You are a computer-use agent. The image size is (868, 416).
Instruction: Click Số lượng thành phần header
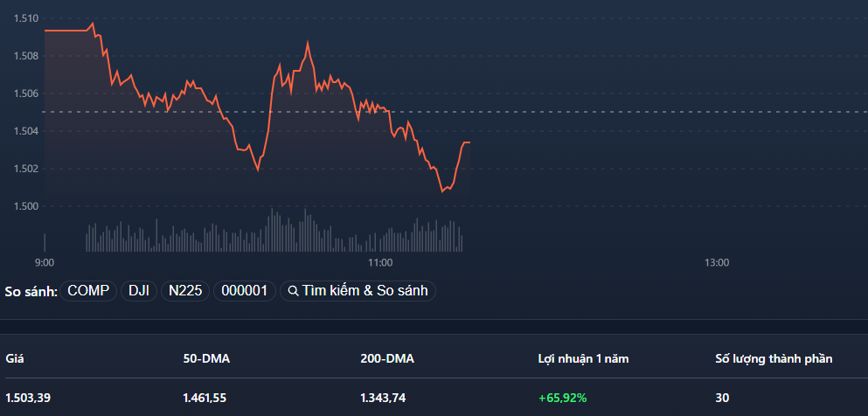(774, 358)
